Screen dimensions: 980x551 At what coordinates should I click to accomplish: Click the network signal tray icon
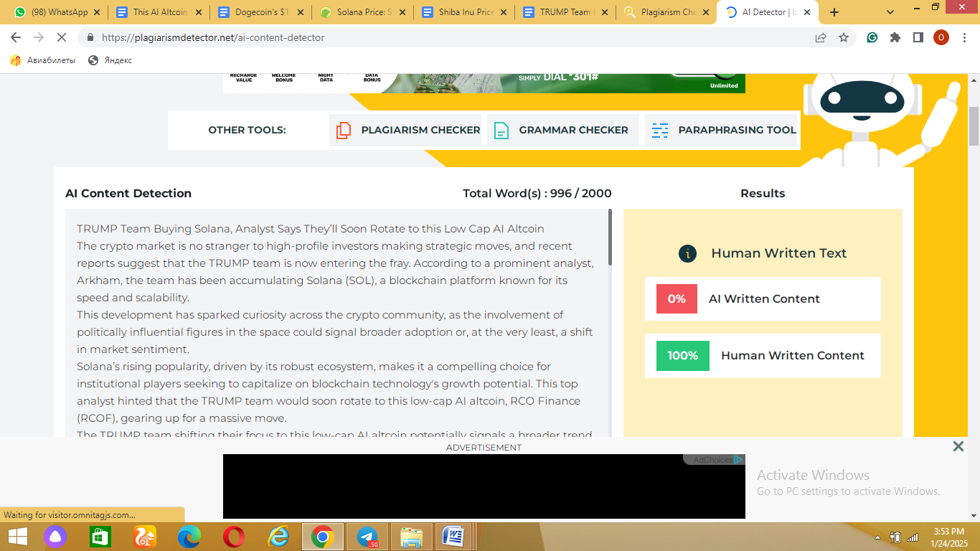[x=913, y=537]
